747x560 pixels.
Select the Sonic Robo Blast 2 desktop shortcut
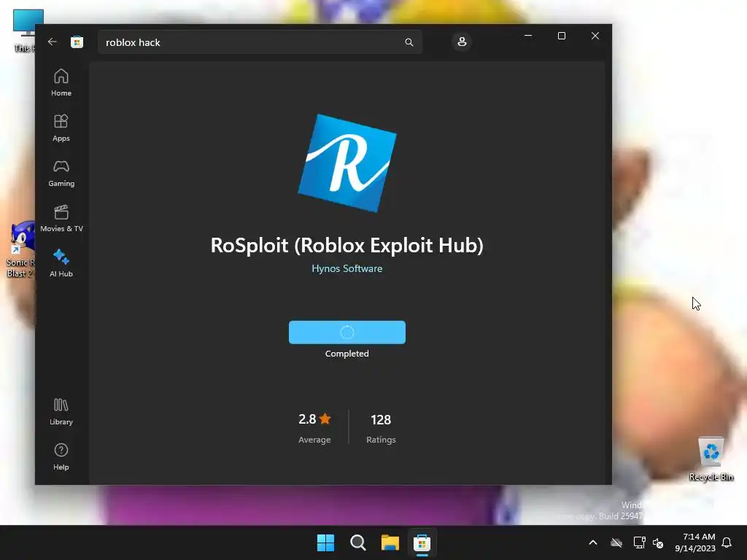click(x=20, y=249)
